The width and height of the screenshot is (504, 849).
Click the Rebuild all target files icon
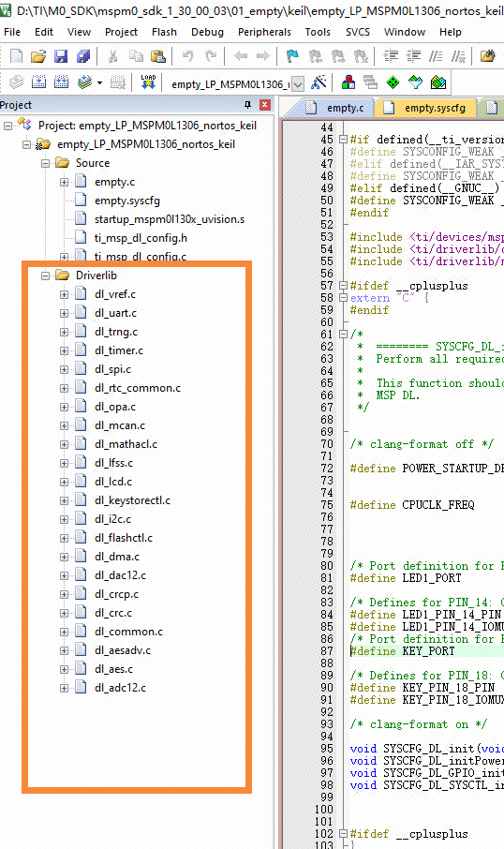tap(61, 82)
